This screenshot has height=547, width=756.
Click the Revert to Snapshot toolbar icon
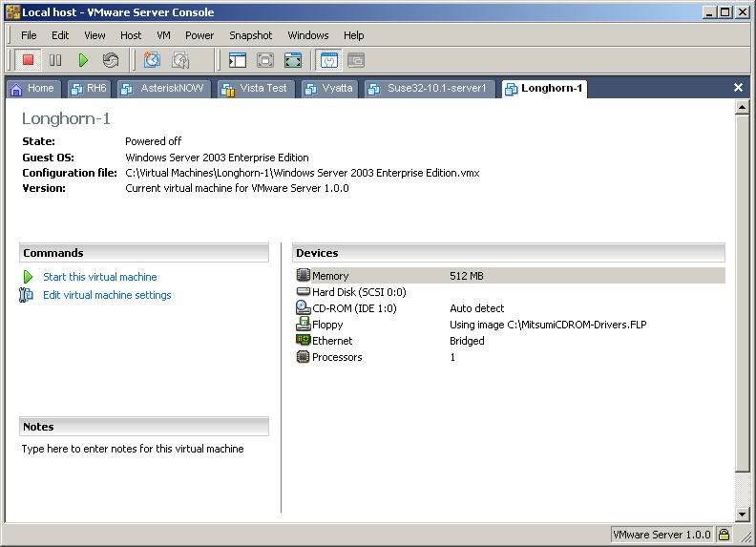(x=180, y=60)
